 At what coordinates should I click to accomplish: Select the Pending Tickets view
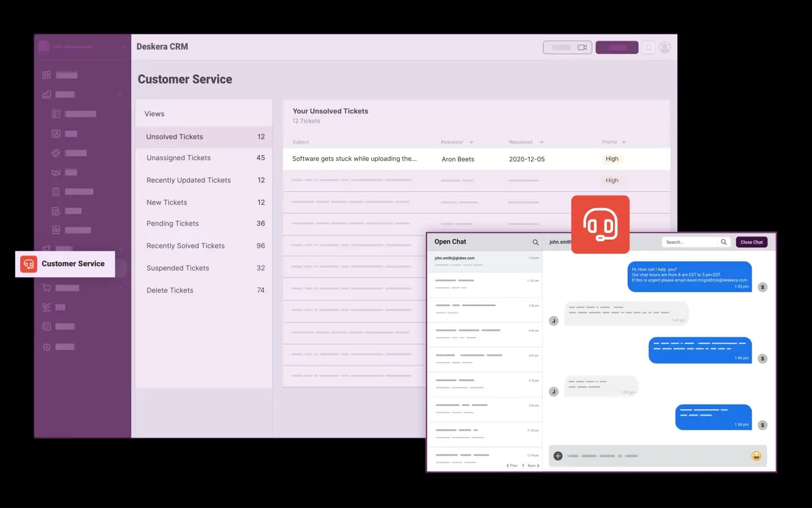[172, 224]
